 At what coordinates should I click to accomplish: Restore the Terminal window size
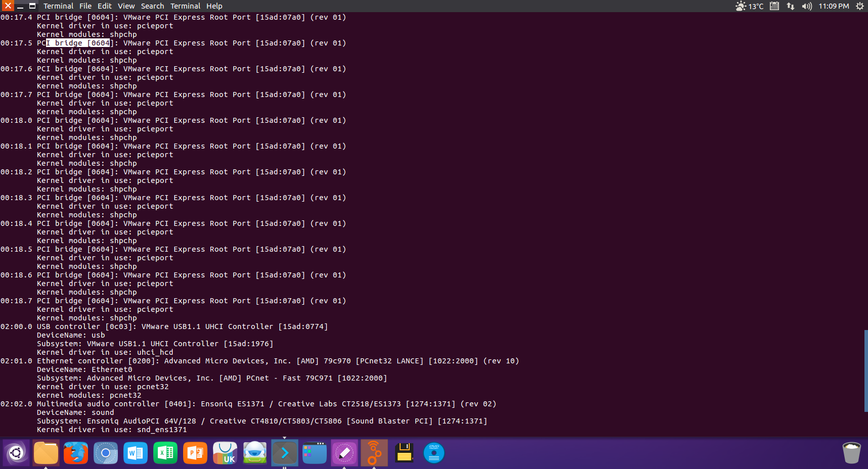(x=32, y=6)
